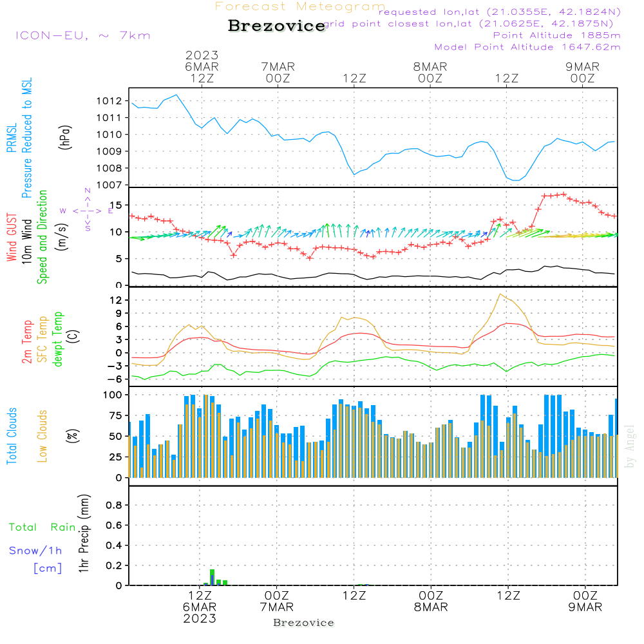Screen dimensions: 644x644
Task: Click the top 9MAR 00Z time marker
Action: [582, 72]
